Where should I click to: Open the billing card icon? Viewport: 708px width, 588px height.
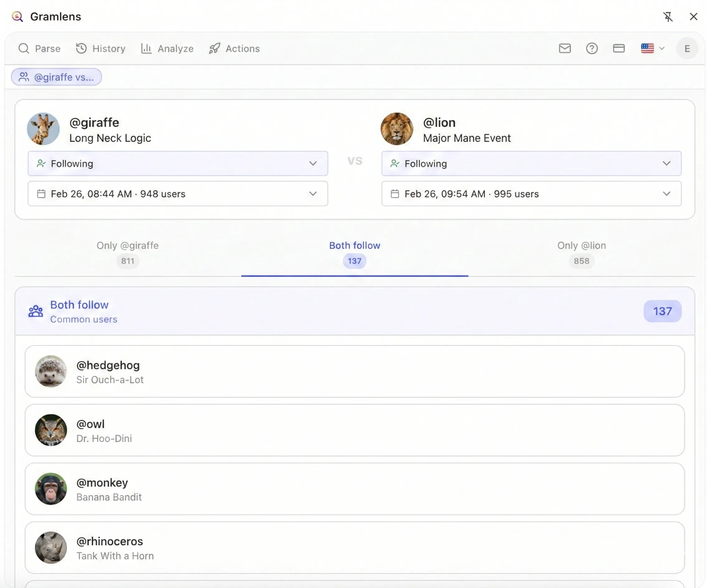pyautogui.click(x=619, y=48)
